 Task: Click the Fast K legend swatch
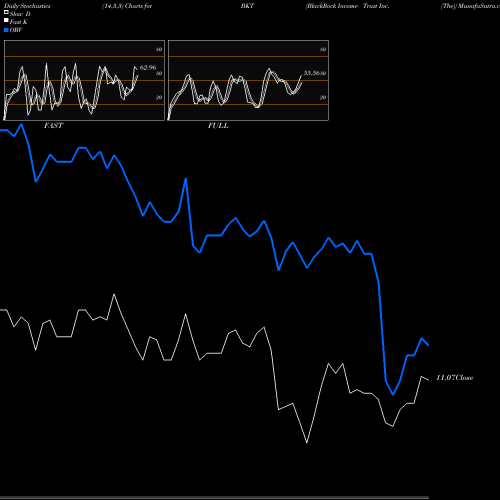pos(6,21)
